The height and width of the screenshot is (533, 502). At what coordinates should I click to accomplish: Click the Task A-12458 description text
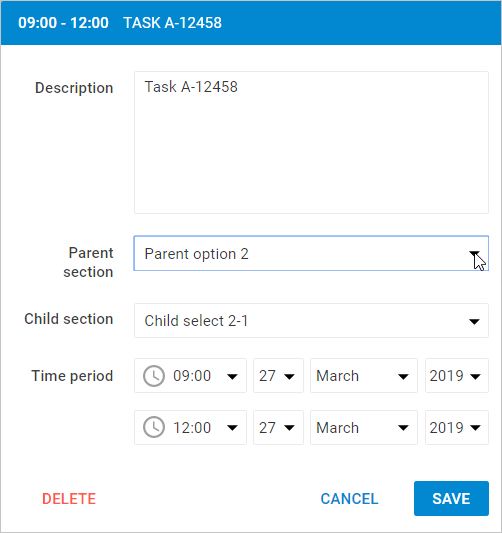191,87
